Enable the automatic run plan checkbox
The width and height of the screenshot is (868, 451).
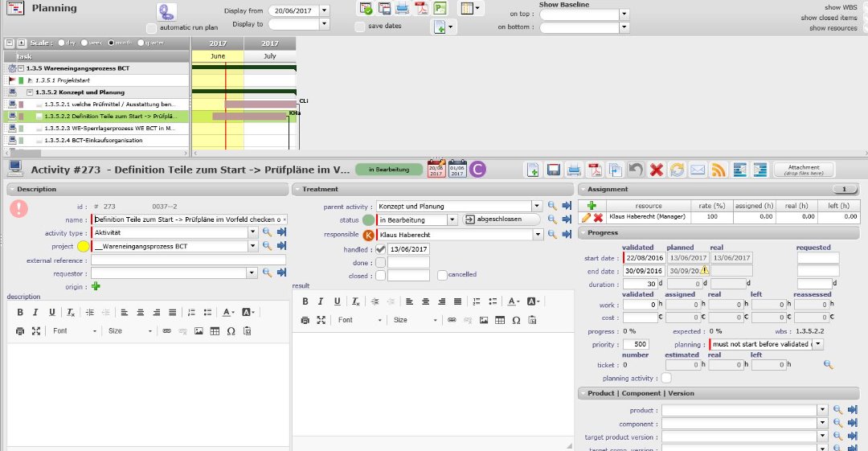click(163, 27)
